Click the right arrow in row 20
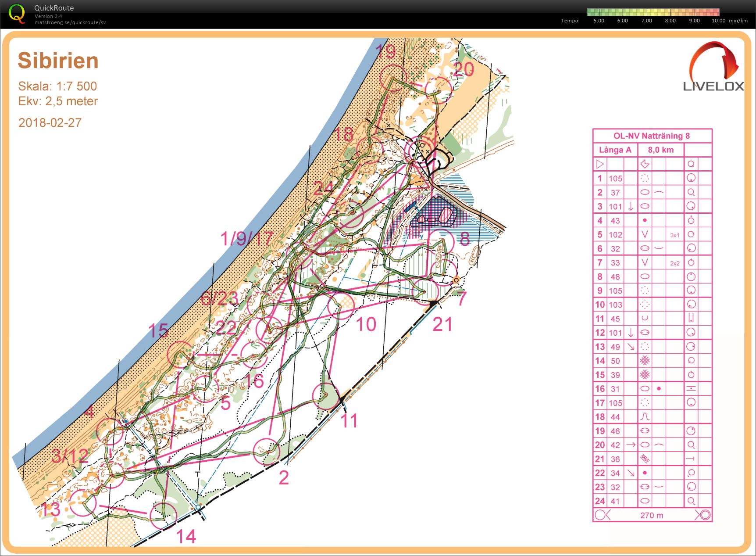 tap(631, 445)
